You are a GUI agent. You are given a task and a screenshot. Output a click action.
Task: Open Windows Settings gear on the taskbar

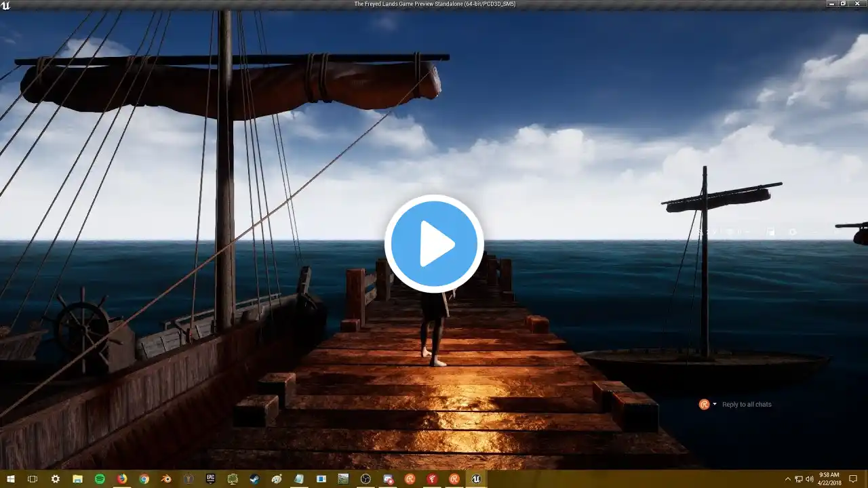coord(55,479)
